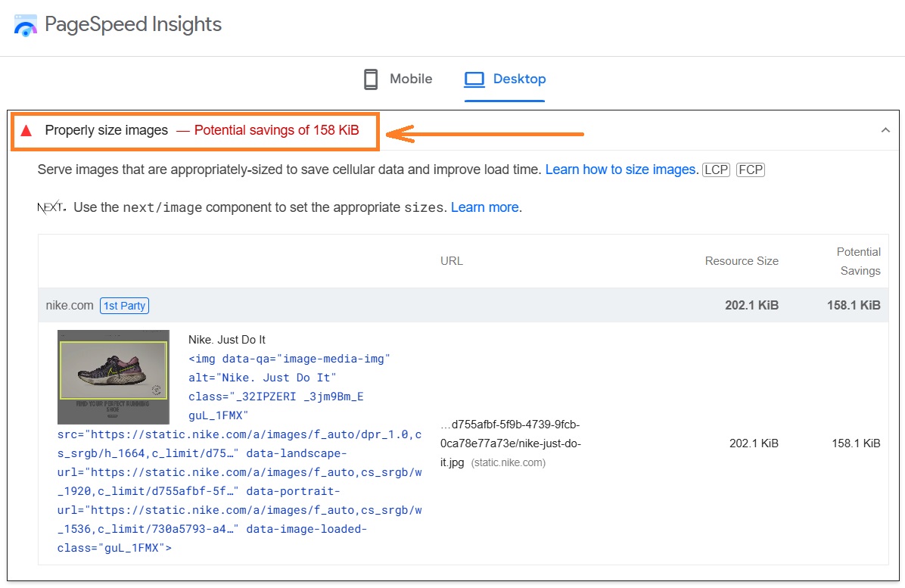Screen dimensions: 905x588
Task: Click the FCP badge
Action: tap(750, 170)
